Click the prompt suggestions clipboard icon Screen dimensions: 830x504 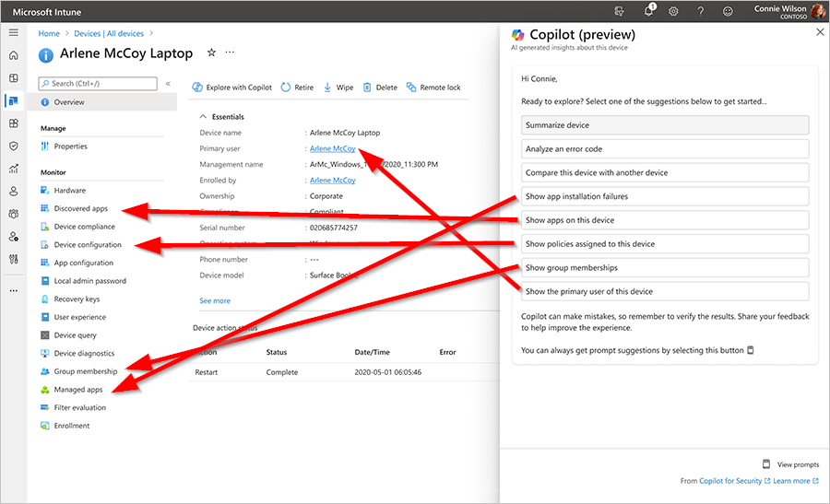tap(750, 350)
